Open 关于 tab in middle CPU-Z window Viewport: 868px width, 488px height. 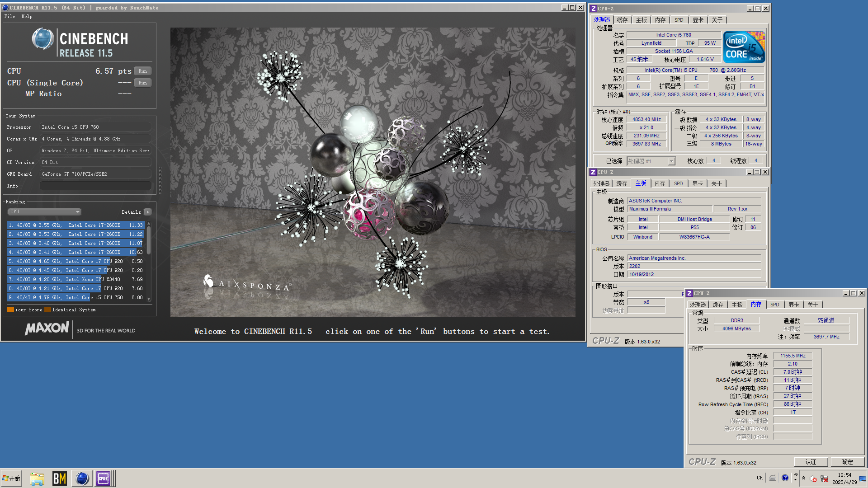tap(717, 183)
